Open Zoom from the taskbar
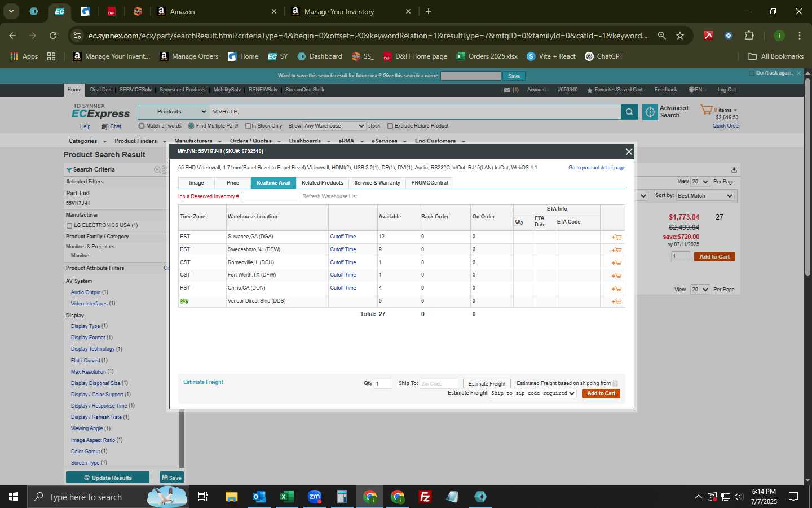The image size is (812, 508). [x=314, y=497]
